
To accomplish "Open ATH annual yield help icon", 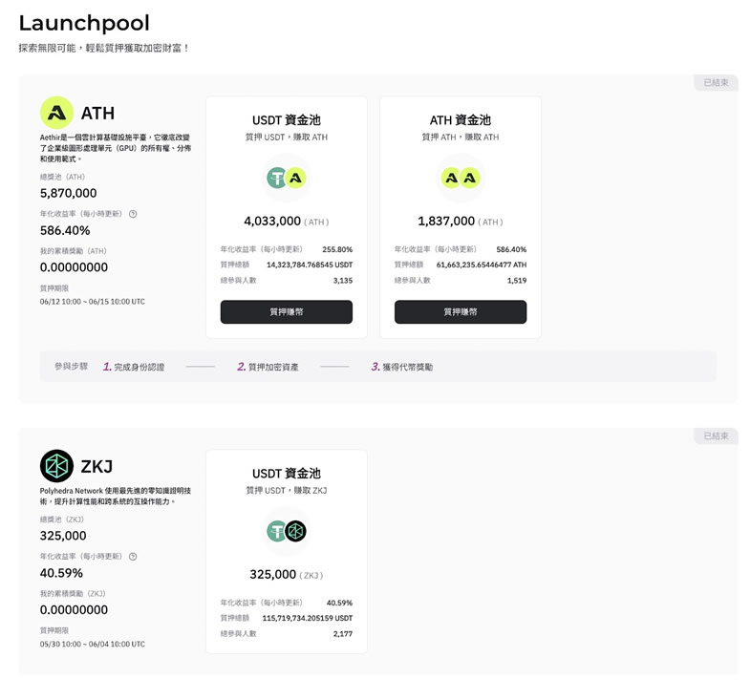I will pyautogui.click(x=133, y=214).
